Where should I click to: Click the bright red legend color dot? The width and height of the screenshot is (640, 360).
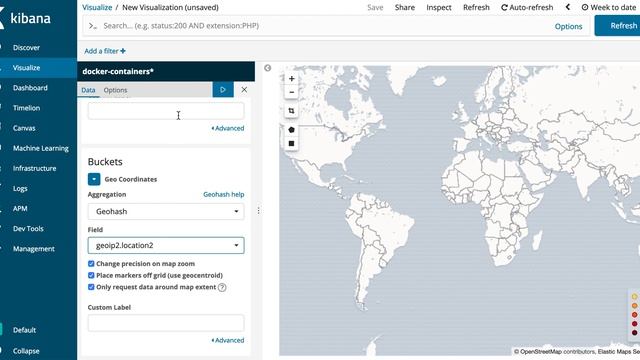tap(634, 315)
